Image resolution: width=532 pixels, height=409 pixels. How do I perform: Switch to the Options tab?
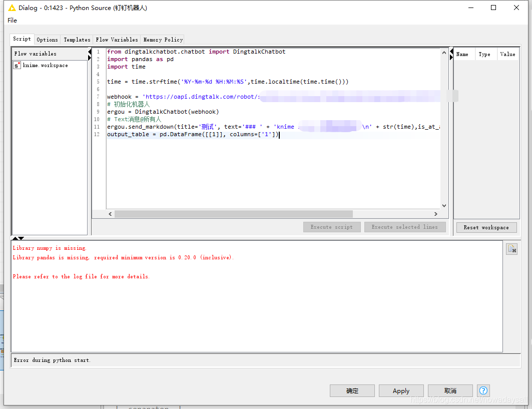47,40
